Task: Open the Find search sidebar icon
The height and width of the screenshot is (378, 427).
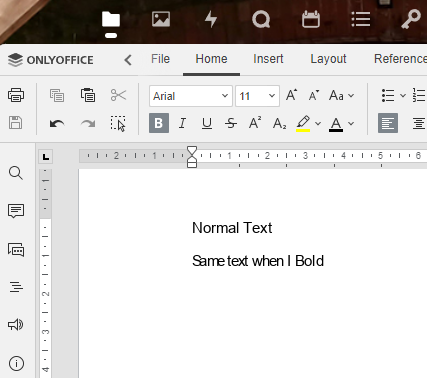Action: click(16, 173)
